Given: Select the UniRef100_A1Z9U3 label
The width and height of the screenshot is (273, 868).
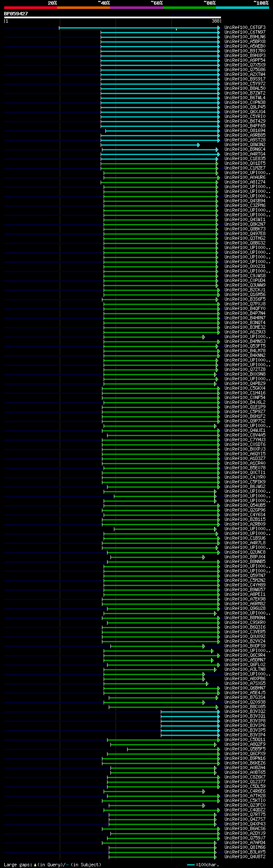Looking at the screenshot, I should [245, 332].
